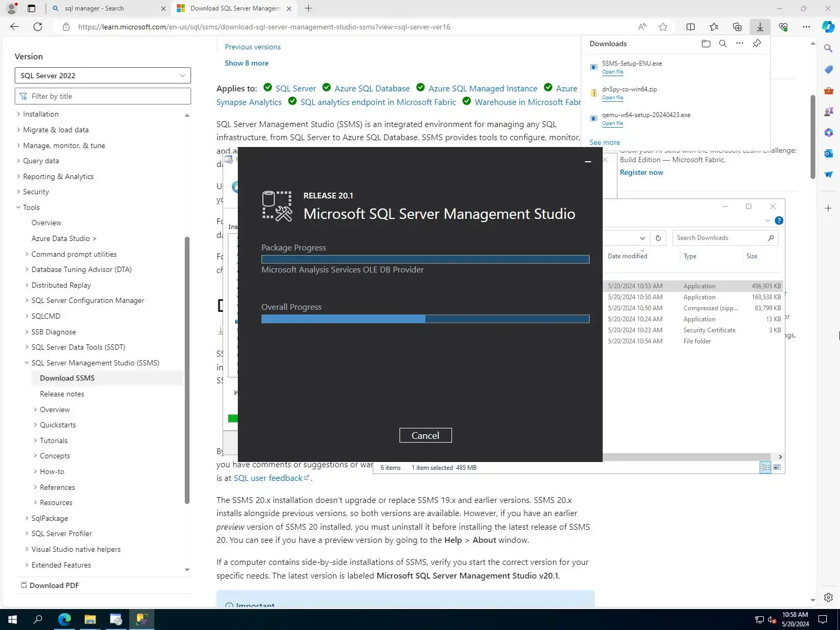Expand the Query data section
Image resolution: width=840 pixels, height=630 pixels.
(19, 161)
